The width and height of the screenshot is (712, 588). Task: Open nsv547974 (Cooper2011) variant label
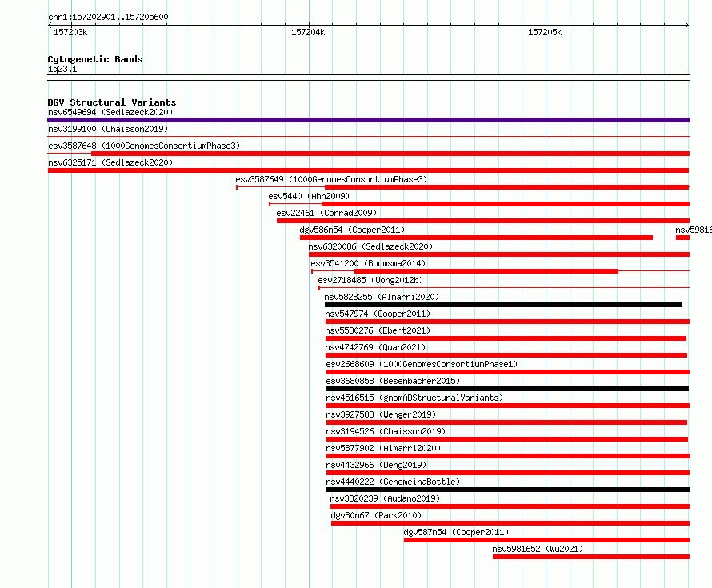(x=378, y=314)
